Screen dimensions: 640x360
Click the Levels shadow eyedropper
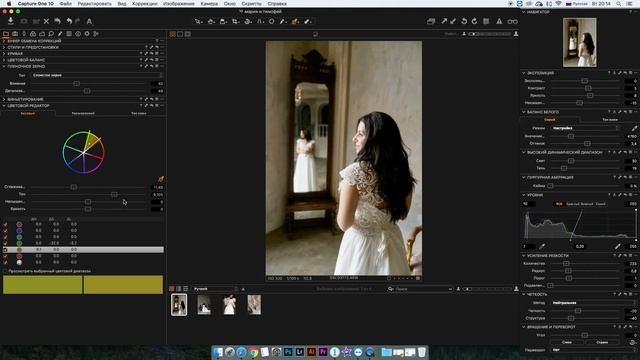tap(542, 246)
